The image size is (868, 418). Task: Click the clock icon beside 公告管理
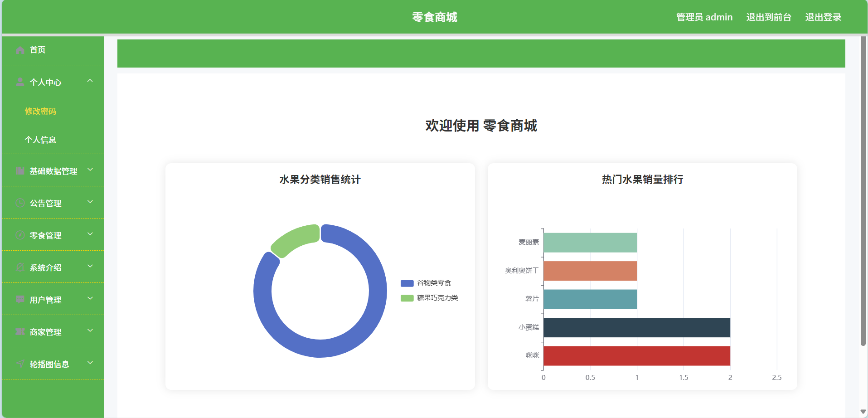click(x=20, y=203)
